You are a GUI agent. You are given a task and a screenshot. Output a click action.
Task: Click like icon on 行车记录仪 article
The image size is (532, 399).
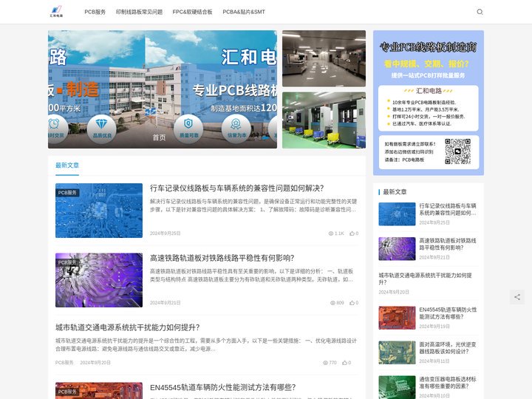pos(352,233)
